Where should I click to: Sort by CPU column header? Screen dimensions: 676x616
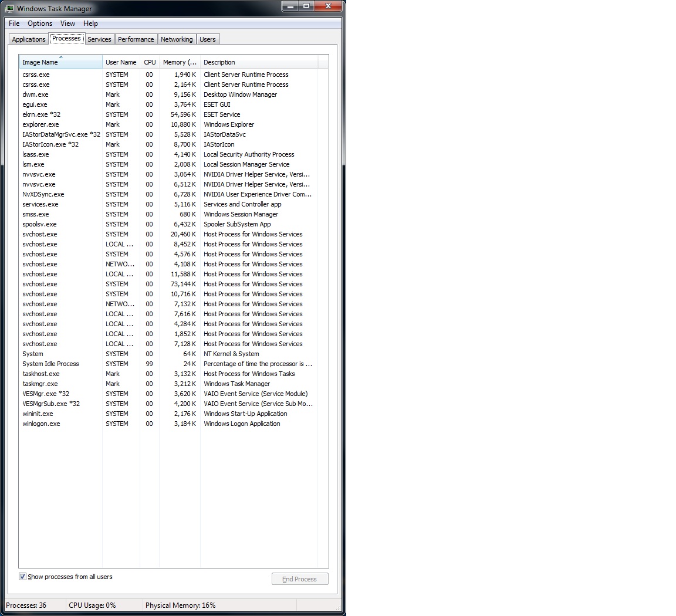click(x=150, y=62)
